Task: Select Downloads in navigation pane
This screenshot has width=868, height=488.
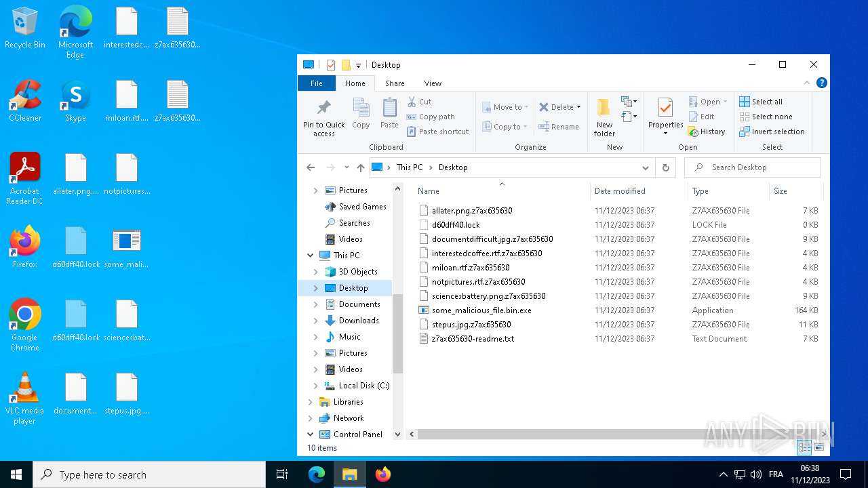Action: click(359, 321)
